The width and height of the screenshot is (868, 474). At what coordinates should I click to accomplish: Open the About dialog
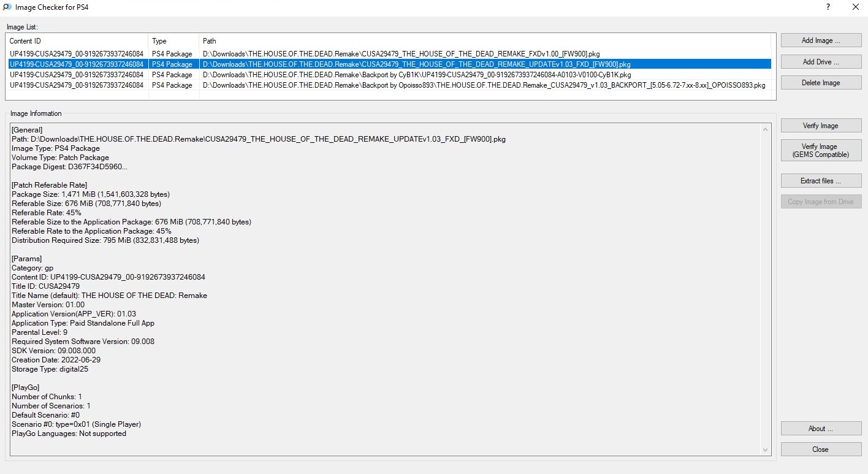tap(821, 429)
